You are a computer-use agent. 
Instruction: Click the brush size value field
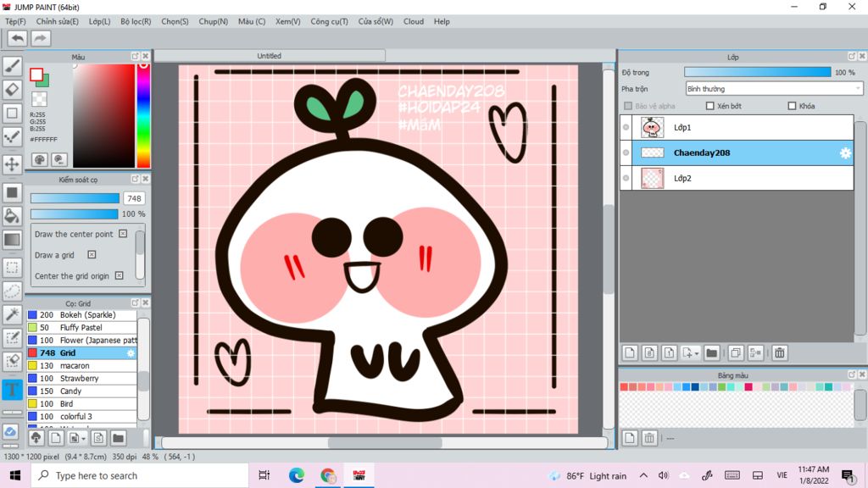[134, 198]
